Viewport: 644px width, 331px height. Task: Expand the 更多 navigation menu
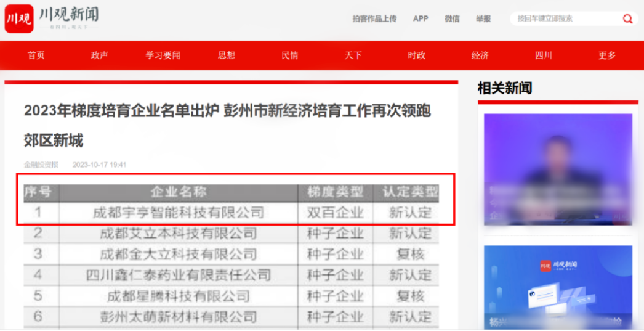(607, 55)
